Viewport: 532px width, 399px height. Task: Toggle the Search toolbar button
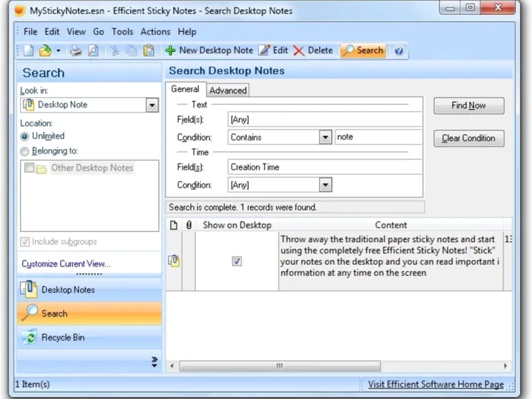click(362, 51)
